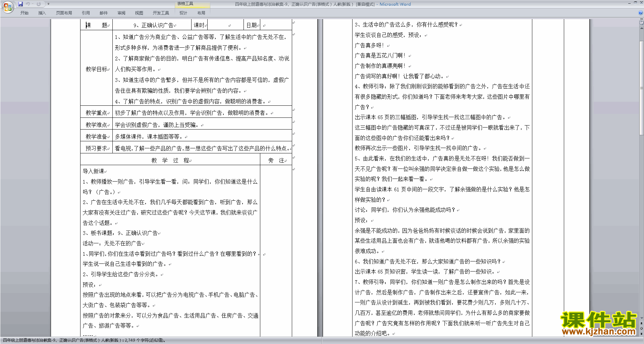
Task: Toggle the ruler button above scrollbar
Action: 642,23
